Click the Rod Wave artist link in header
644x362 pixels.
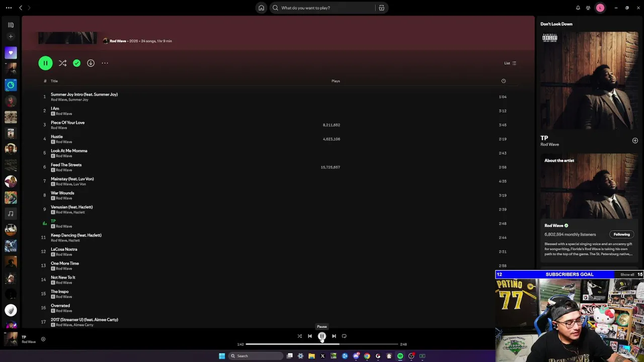[x=118, y=41]
